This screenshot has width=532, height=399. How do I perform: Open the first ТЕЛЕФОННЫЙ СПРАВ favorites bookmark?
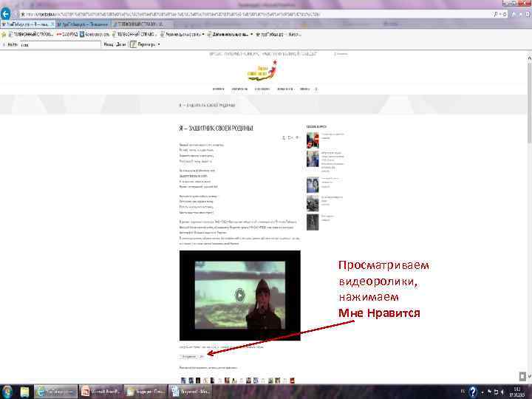30,34
